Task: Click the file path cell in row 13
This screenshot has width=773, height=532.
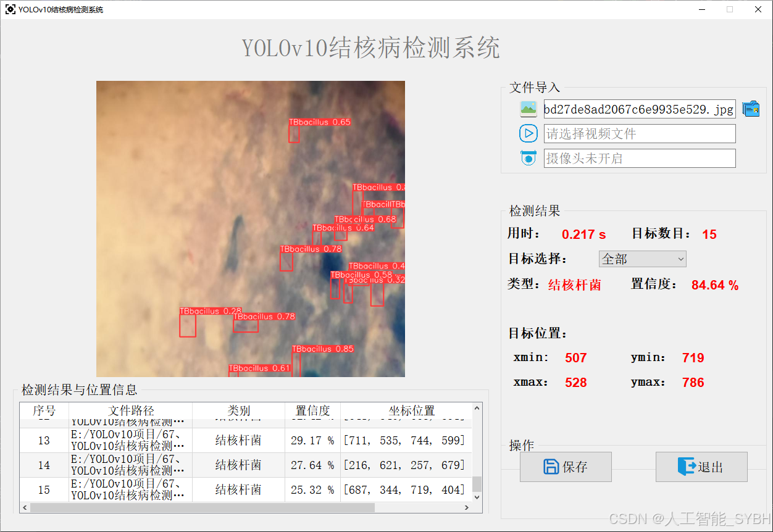Action: pyautogui.click(x=131, y=441)
